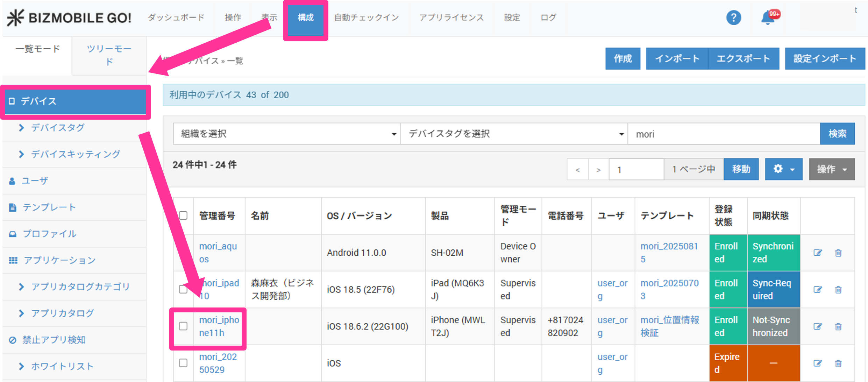The width and height of the screenshot is (868, 382).
Task: Click trash icon for mori_ipad10 row
Action: [838, 290]
